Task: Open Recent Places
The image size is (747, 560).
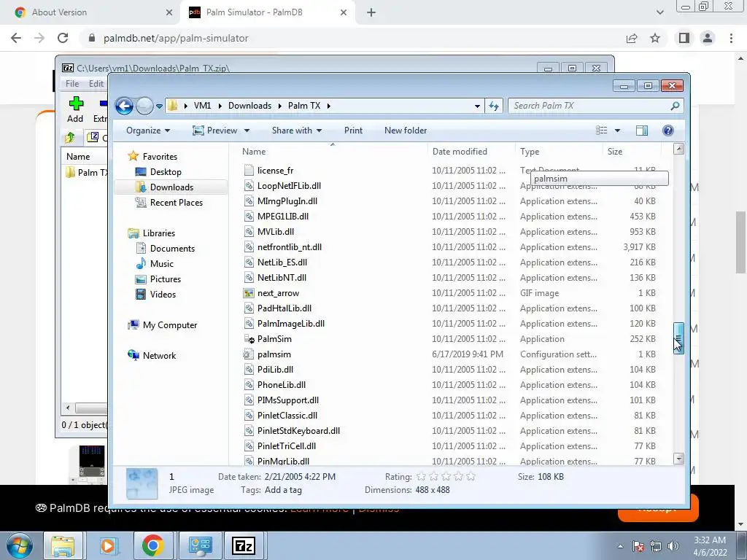Action: point(176,203)
